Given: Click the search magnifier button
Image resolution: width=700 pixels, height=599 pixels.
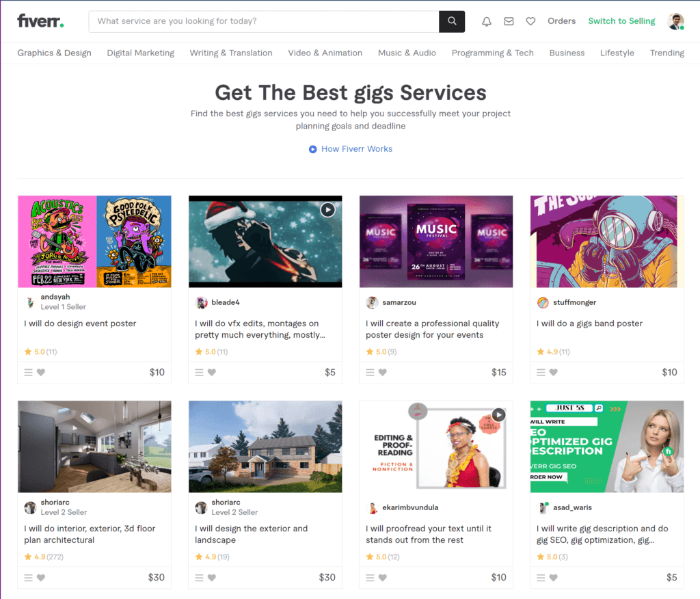Looking at the screenshot, I should click(x=452, y=21).
